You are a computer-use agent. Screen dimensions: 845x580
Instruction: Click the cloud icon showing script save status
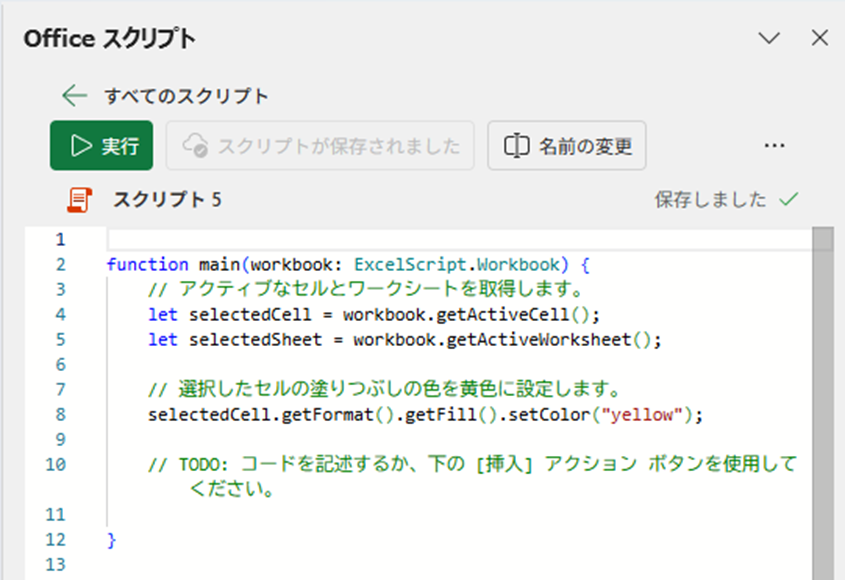(x=196, y=146)
